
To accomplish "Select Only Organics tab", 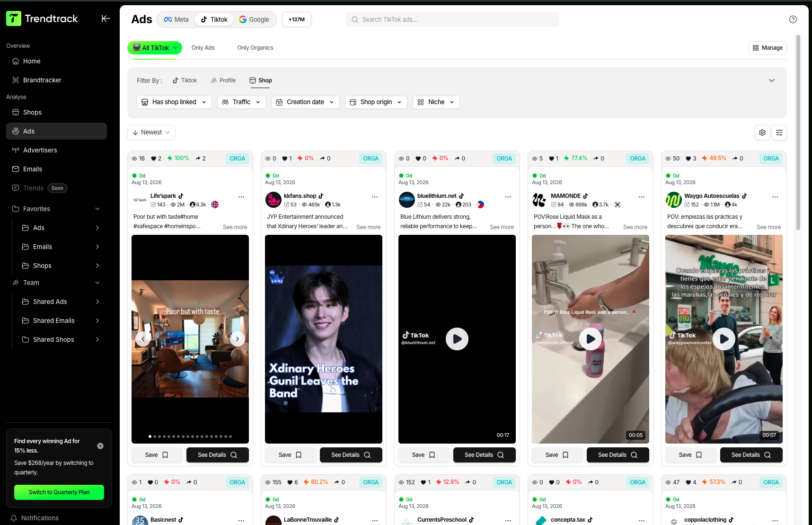I will 255,48.
